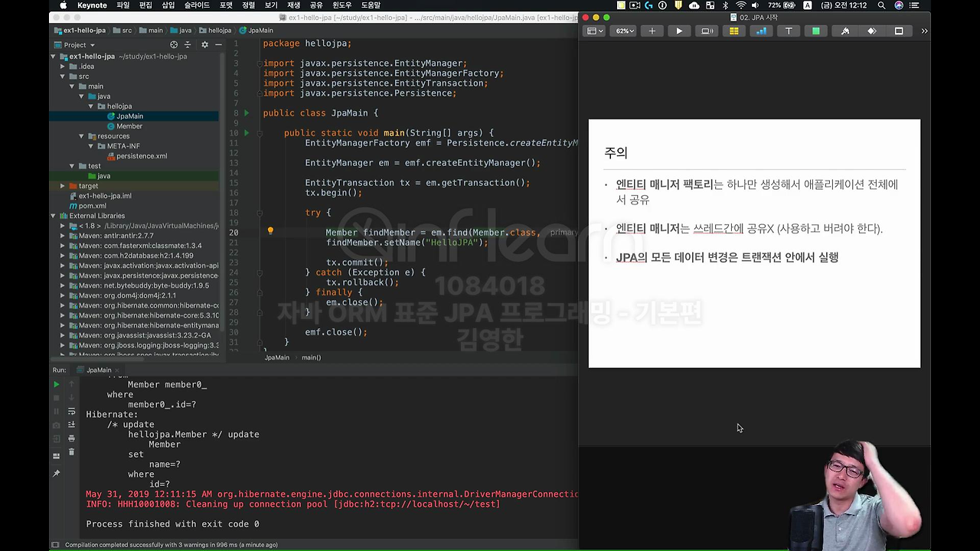This screenshot has width=980, height=551.
Task: Click run gutter arrow beside class JpaMain
Action: [x=247, y=113]
